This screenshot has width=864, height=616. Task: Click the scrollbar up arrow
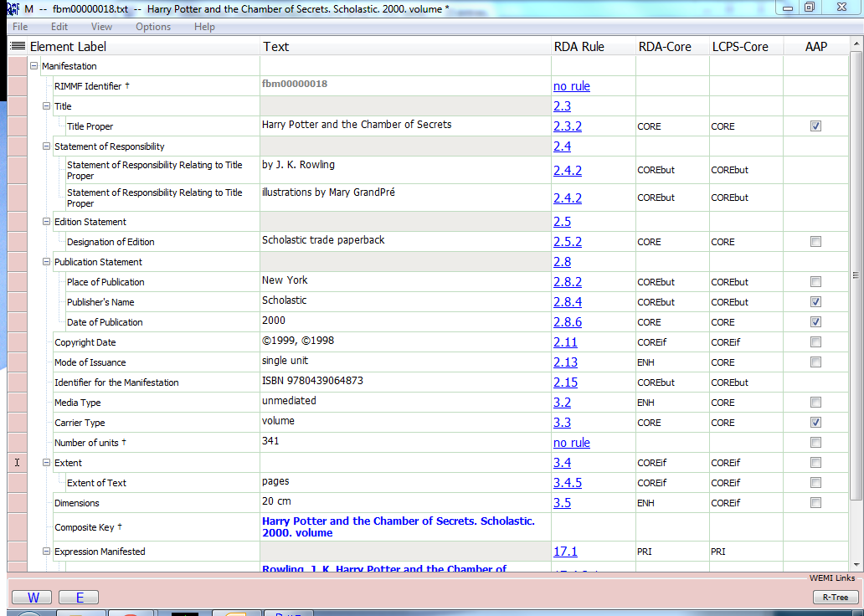[856, 43]
